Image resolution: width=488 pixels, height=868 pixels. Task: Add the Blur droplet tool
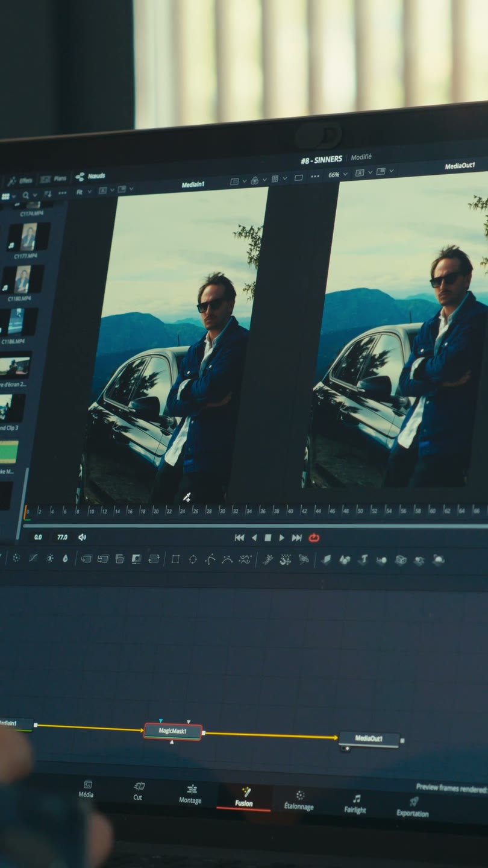[65, 558]
